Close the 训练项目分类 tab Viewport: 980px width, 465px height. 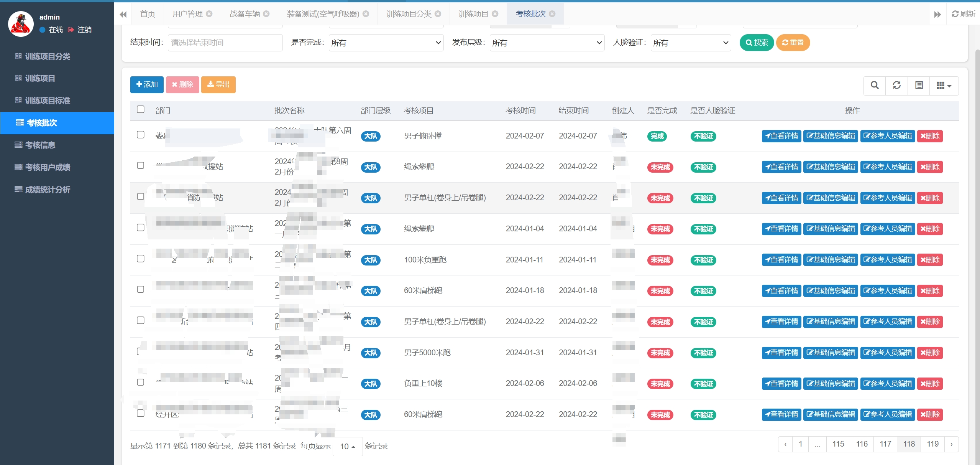tap(438, 14)
